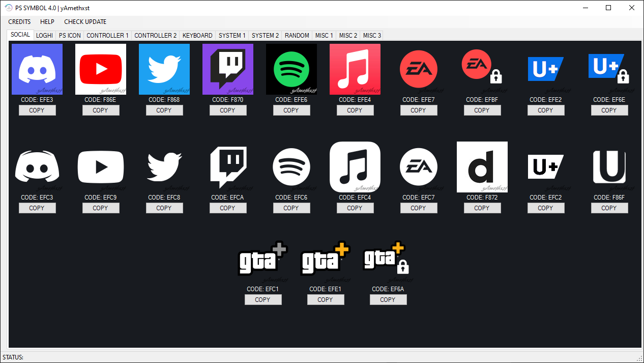Copy code EF6A under locked GTA+
The width and height of the screenshot is (644, 363).
[388, 299]
